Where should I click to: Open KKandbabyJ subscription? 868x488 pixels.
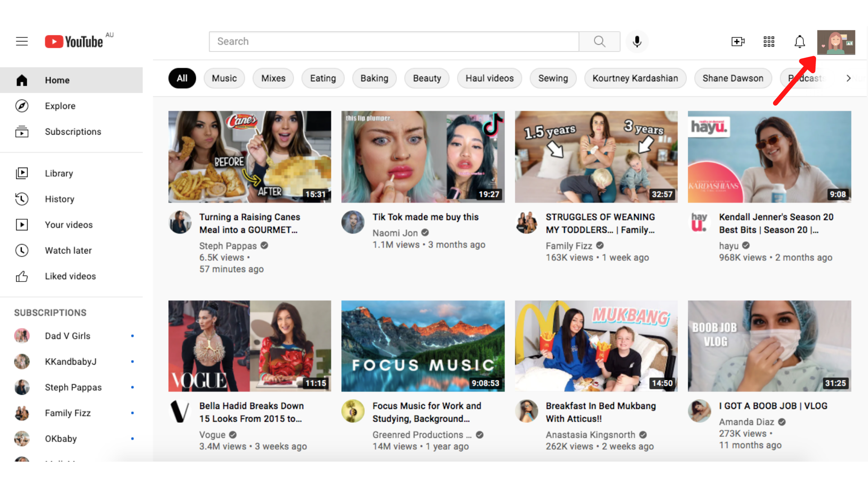coord(71,362)
